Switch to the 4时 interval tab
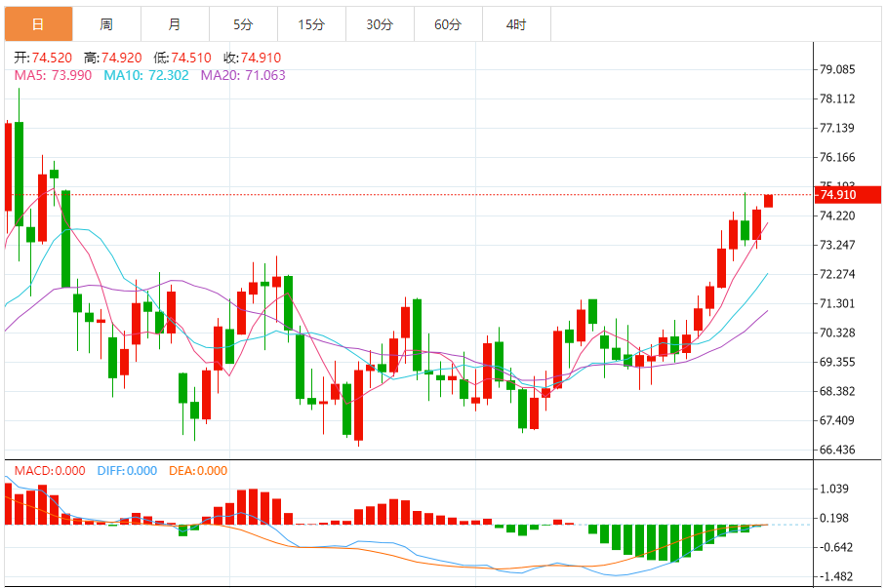 click(x=516, y=24)
